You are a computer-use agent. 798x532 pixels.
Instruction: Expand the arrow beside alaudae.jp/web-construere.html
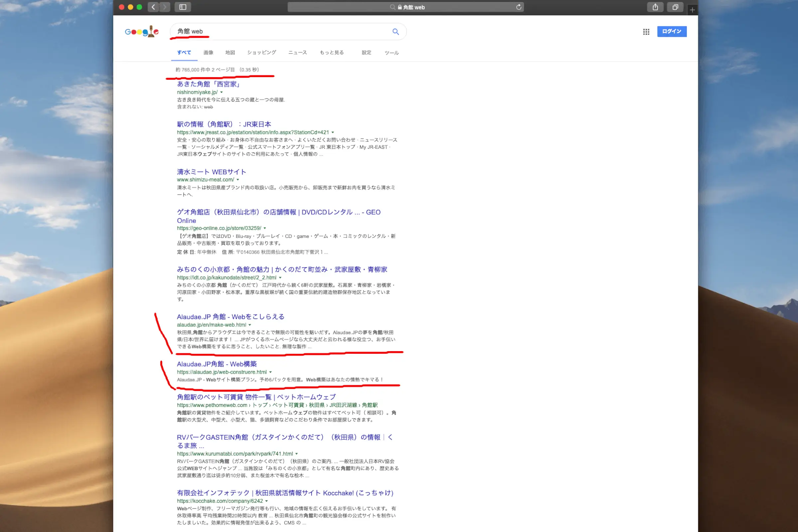click(x=270, y=372)
